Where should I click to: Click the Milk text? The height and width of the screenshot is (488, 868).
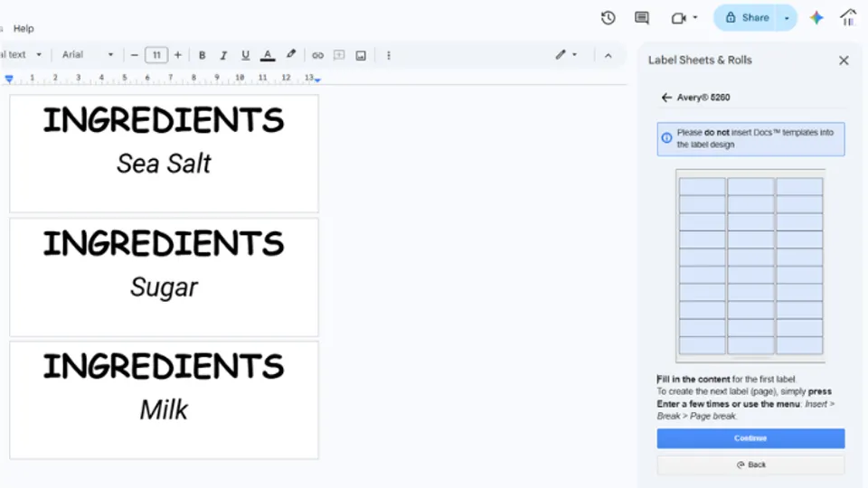coord(164,410)
